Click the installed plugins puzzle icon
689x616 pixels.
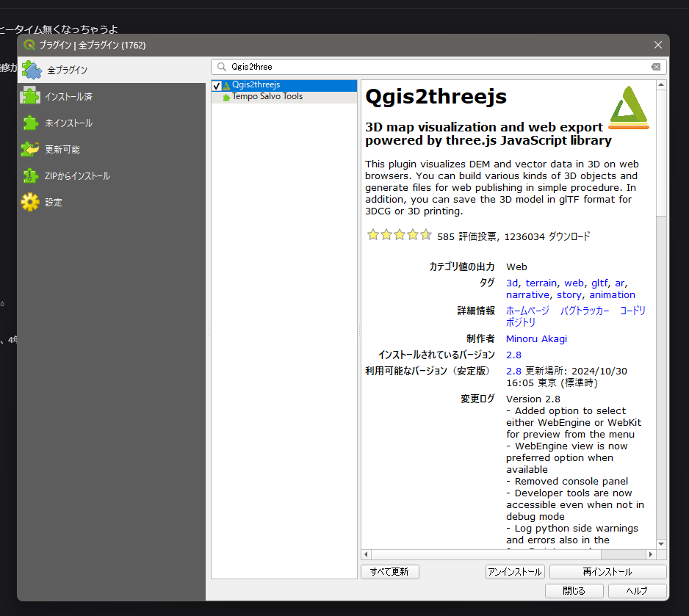tap(30, 96)
